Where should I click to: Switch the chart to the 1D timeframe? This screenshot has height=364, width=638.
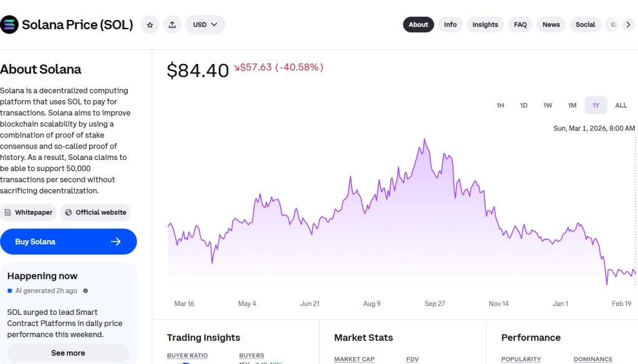(523, 105)
